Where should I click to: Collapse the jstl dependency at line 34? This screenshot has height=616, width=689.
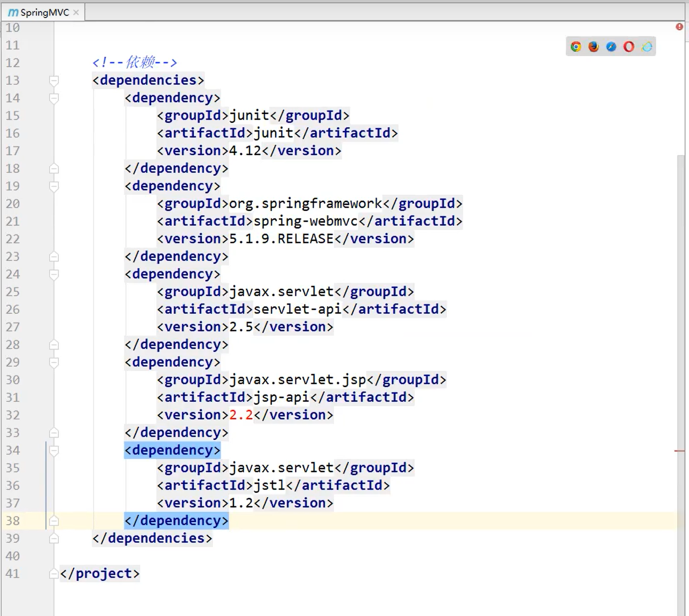coord(54,450)
